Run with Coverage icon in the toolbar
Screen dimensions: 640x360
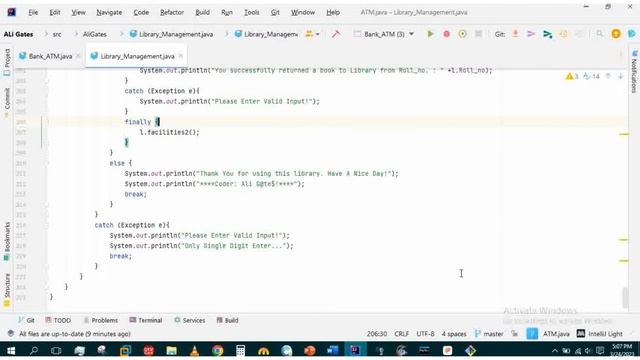coord(462,34)
